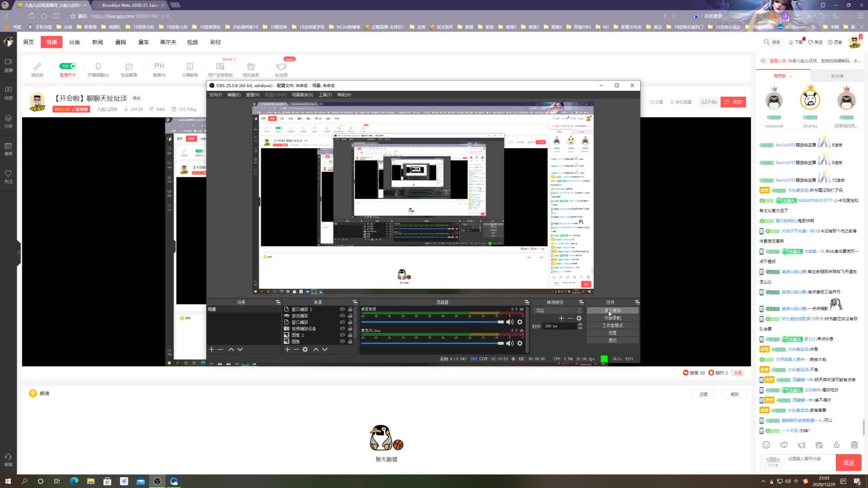Increase transition duration with up stepper
Image resolution: width=868 pixels, height=488 pixels.
click(580, 324)
